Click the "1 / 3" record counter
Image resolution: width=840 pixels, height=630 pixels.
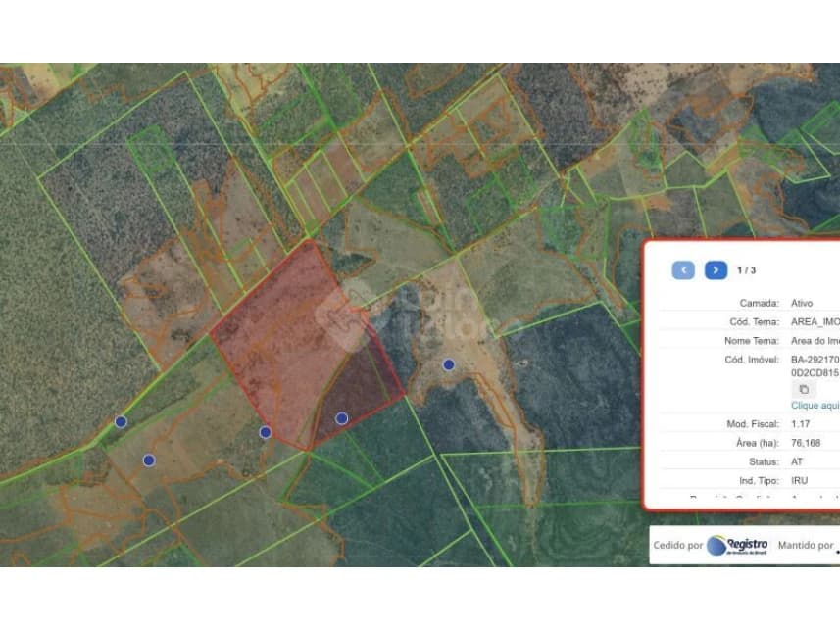(746, 270)
